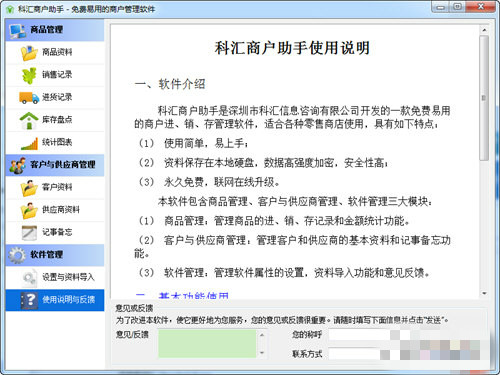Image resolution: width=500 pixels, height=375 pixels.
Task: Click the 商品资料 folder icon
Action: click(29, 53)
